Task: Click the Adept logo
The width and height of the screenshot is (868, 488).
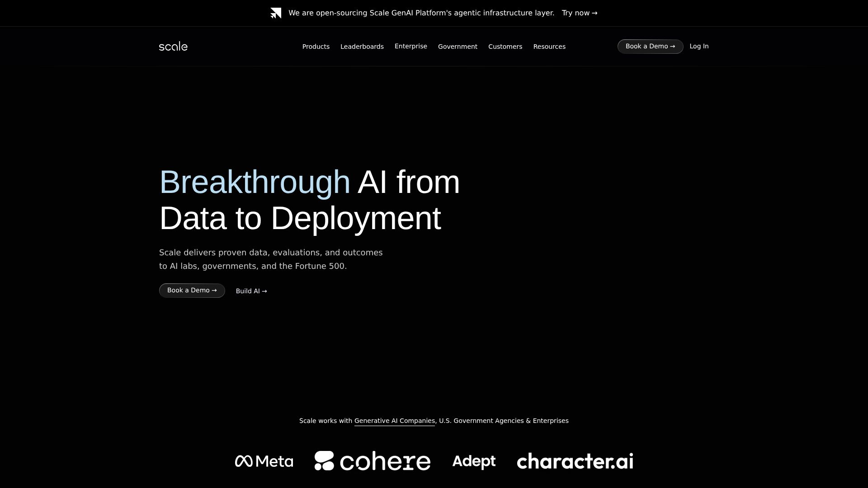Action: point(474,461)
